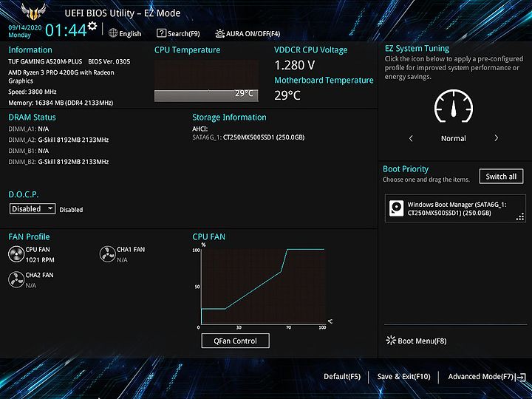Click Save & Exit(F10)
The height and width of the screenshot is (399, 532).
[403, 377]
